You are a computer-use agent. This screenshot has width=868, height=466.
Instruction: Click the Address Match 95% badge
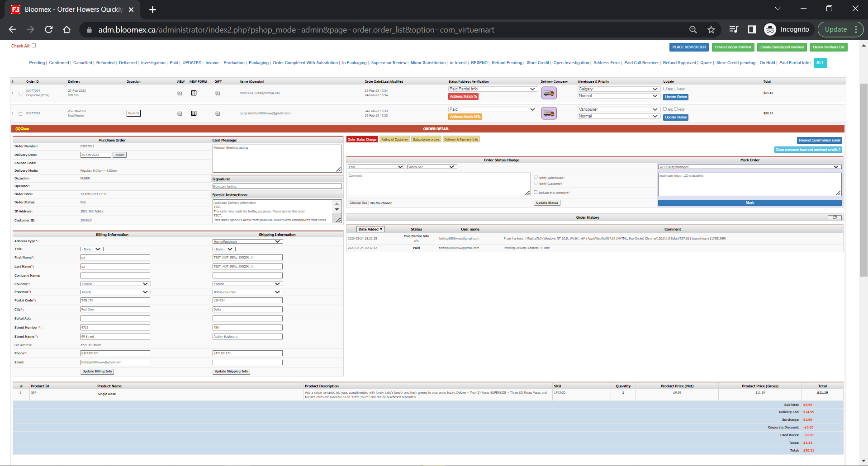click(465, 117)
